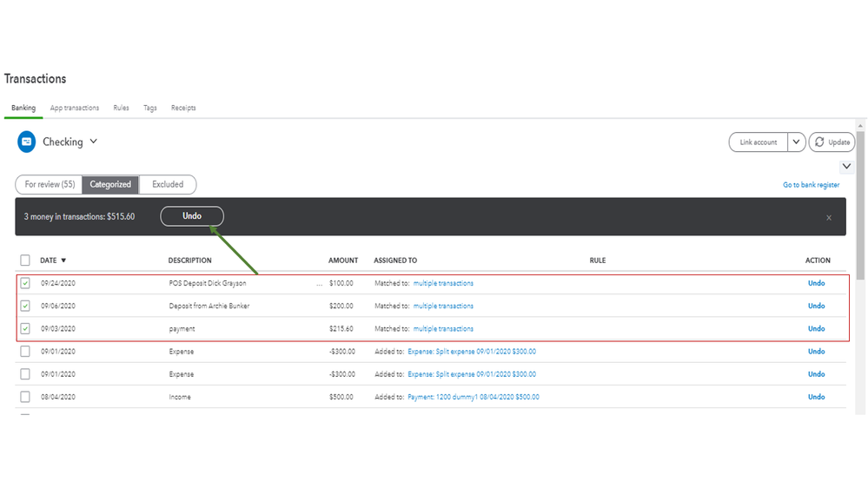The image size is (868, 488).
Task: Switch to App transactions tab
Action: 75,108
